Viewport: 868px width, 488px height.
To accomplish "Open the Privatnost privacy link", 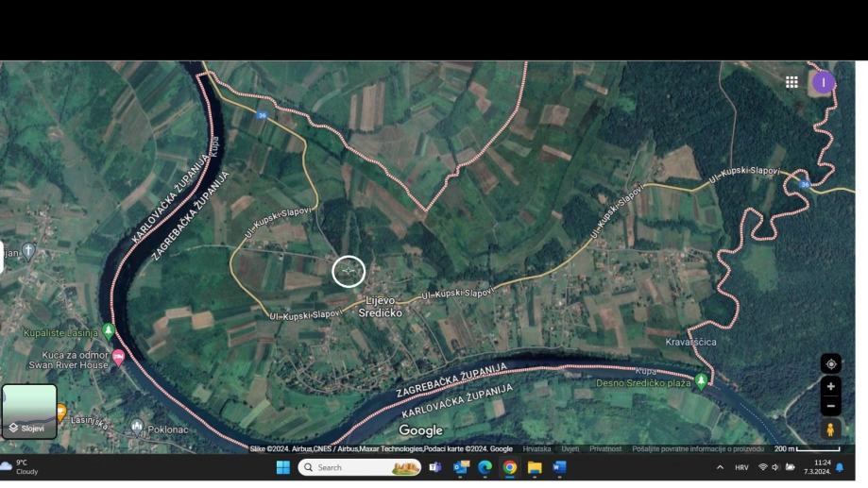I will tap(605, 449).
